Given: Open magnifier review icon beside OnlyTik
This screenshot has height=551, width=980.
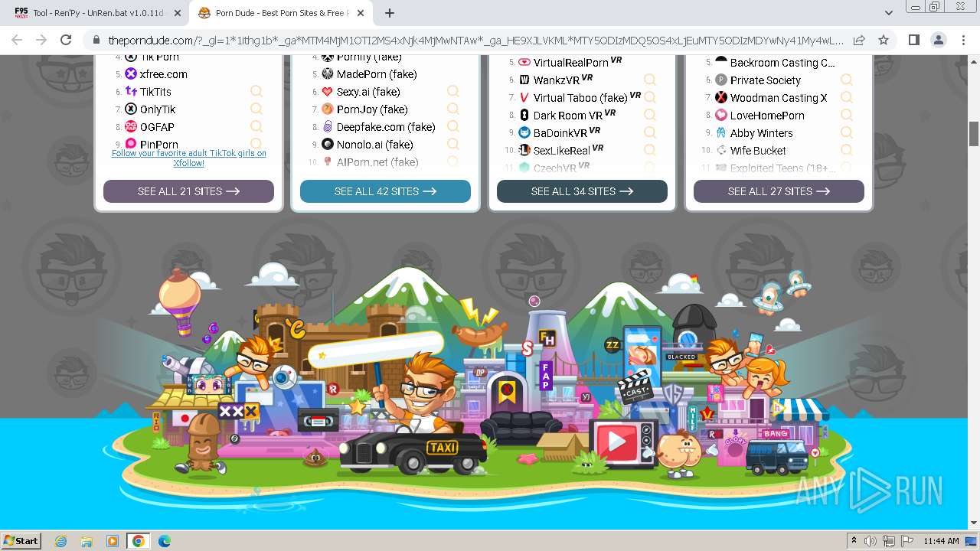Looking at the screenshot, I should 256,109.
